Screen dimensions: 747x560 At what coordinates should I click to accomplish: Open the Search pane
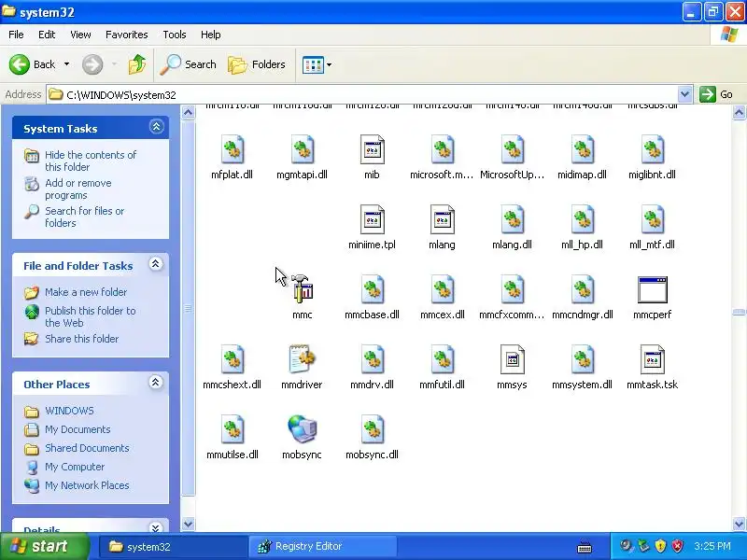pos(189,64)
